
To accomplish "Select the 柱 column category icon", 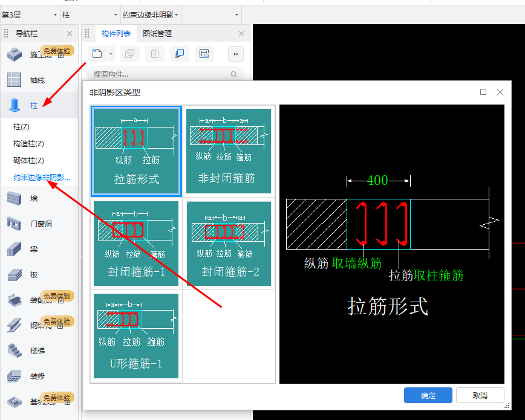I will click(14, 105).
